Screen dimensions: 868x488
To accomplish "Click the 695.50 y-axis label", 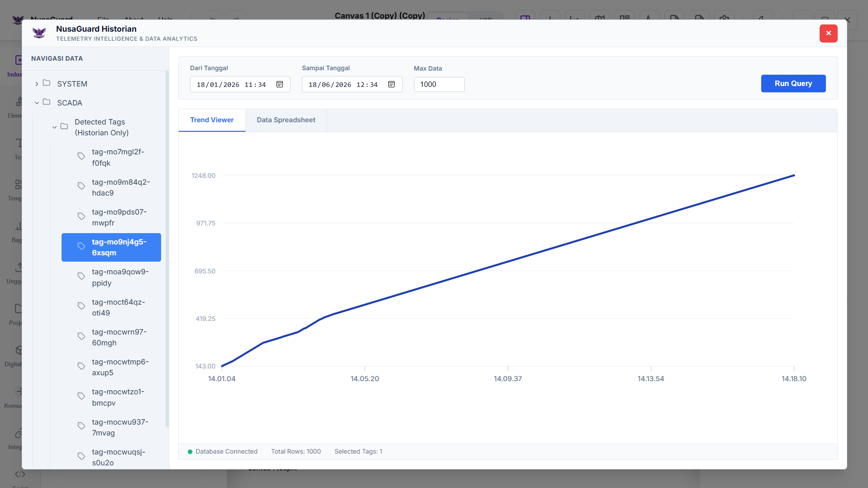I will 205,271.
